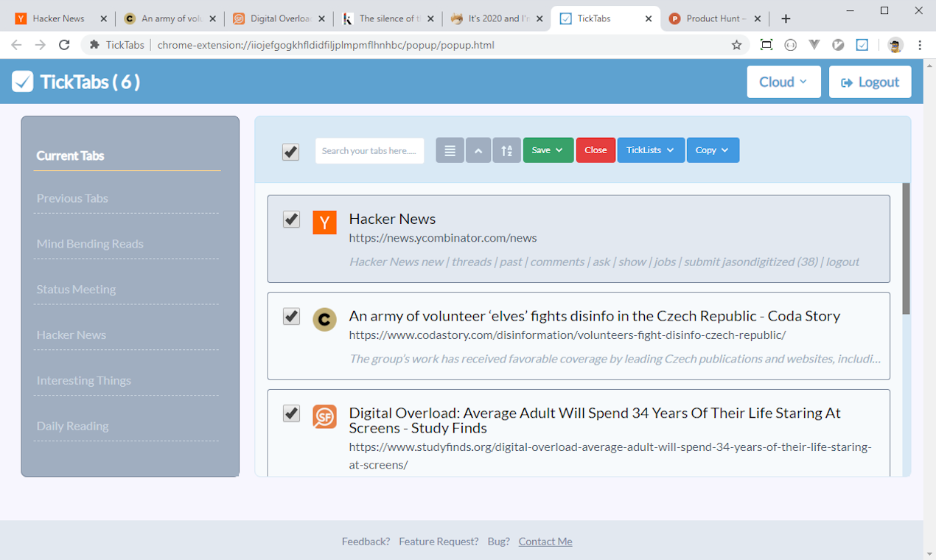Click the Study Finds SF favicon in list
936x560 pixels.
tap(324, 416)
